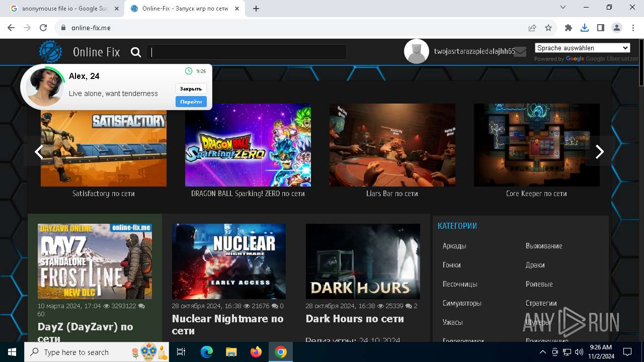Screen dimensions: 644x362
Task: Open the DayZ Frostline thumbnail
Action: 95,261
